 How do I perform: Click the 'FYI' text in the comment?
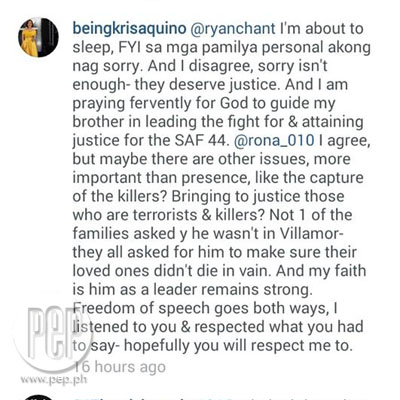pyautogui.click(x=127, y=47)
